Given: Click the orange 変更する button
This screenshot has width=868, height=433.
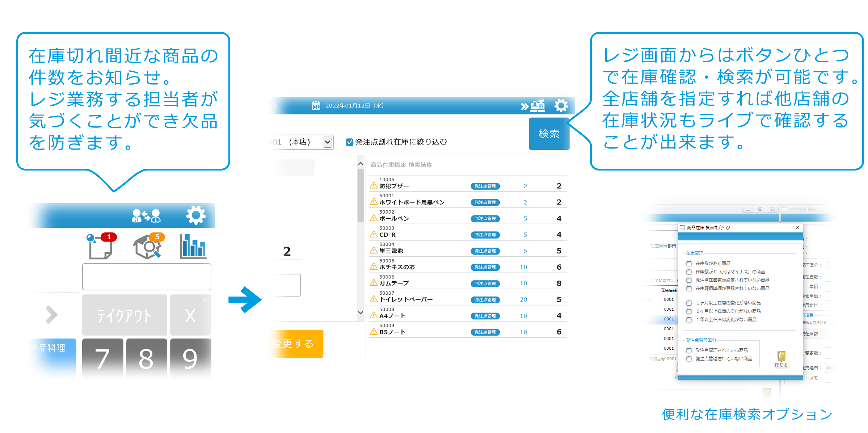Looking at the screenshot, I should (297, 344).
